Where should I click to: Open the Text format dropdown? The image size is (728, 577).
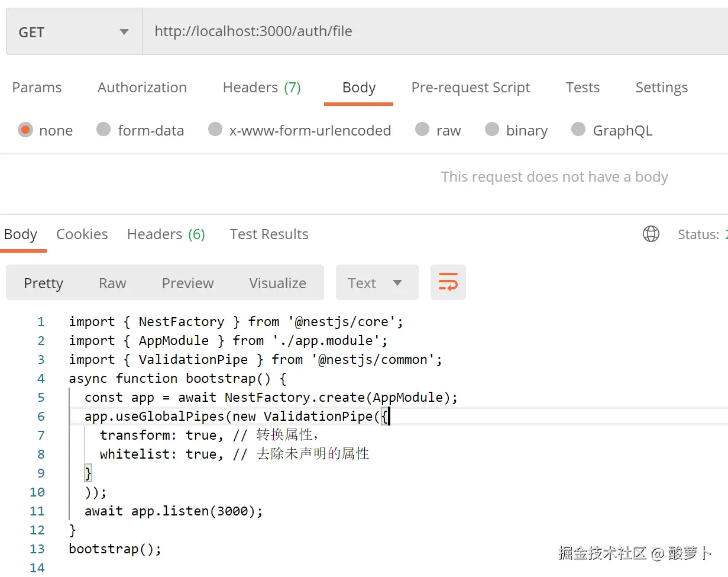tap(377, 283)
